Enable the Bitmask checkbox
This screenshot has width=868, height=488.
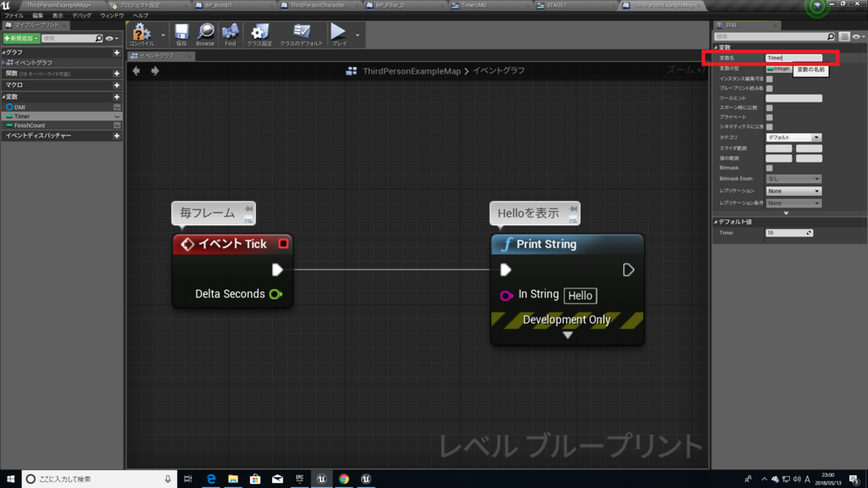pyautogui.click(x=770, y=169)
